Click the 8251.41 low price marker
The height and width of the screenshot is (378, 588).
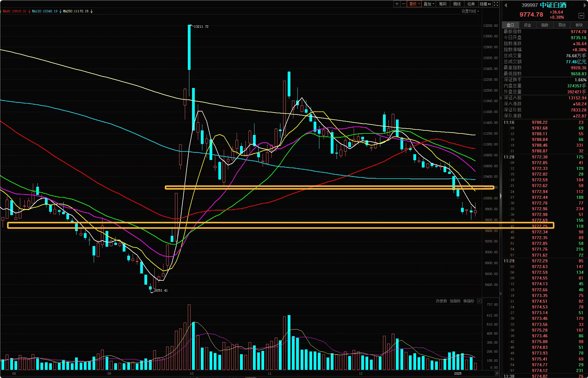pos(161,290)
